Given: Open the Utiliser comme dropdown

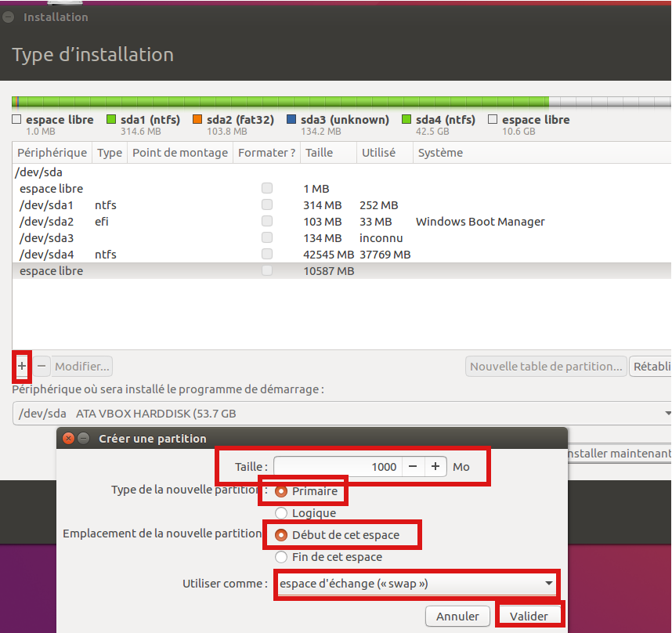Looking at the screenshot, I should point(415,584).
